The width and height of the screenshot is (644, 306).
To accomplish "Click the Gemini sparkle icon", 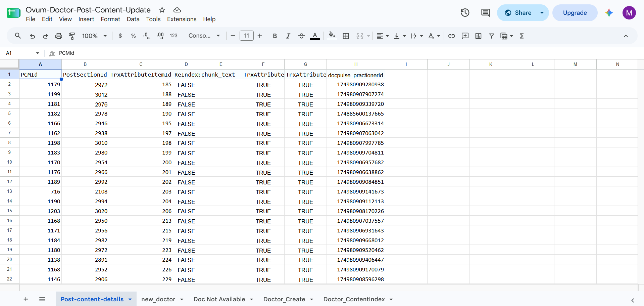I will [x=609, y=13].
